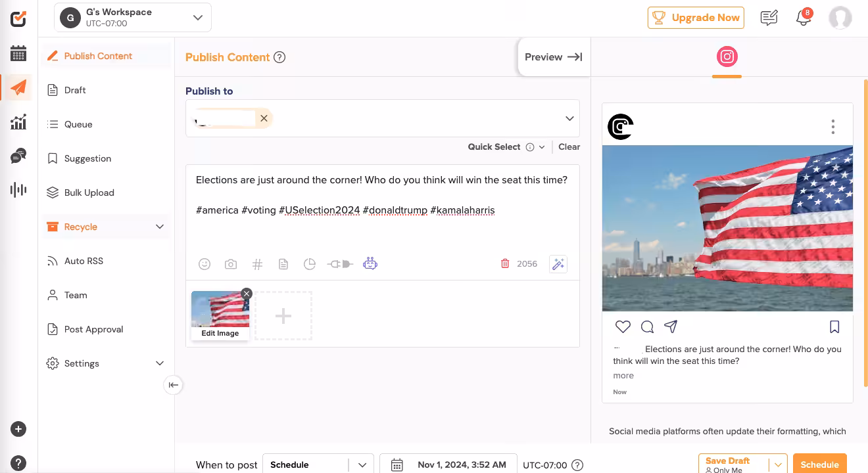The width and height of the screenshot is (868, 473).
Task: Click the Upgrade Now button
Action: (x=696, y=18)
